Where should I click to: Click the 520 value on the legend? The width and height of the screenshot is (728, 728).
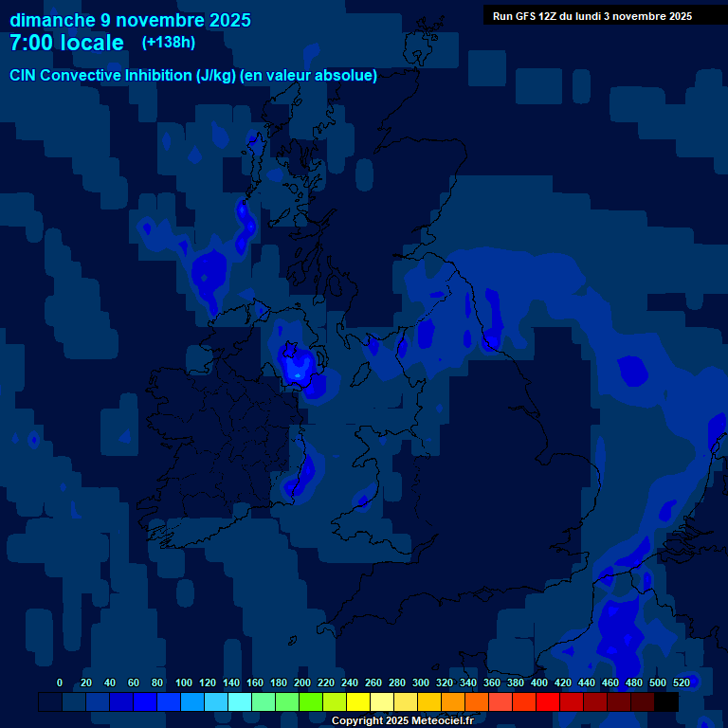(x=682, y=682)
